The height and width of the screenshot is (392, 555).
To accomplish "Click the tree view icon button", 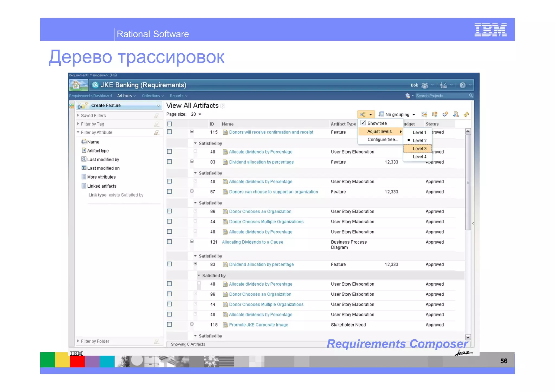I will coord(363,115).
